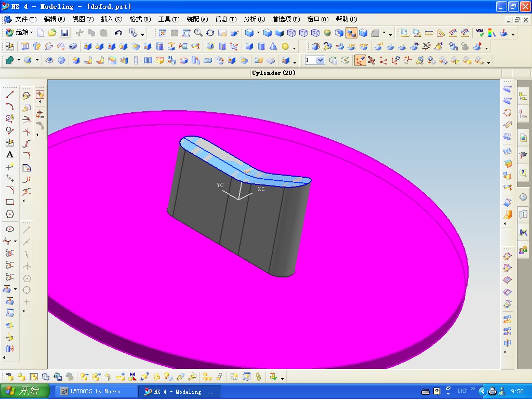Expand the assembly toolbar overflow arrow at bottom
532x399 pixels.
(282, 378)
